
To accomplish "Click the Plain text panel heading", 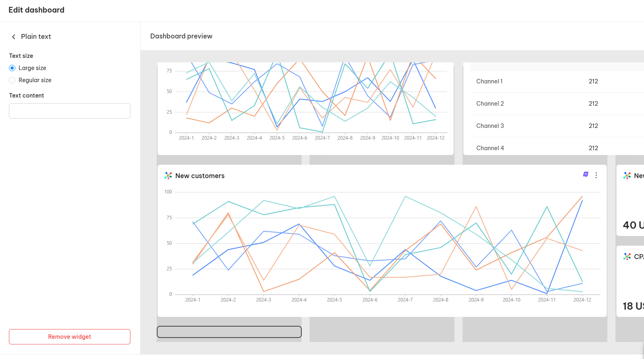I will coord(36,36).
